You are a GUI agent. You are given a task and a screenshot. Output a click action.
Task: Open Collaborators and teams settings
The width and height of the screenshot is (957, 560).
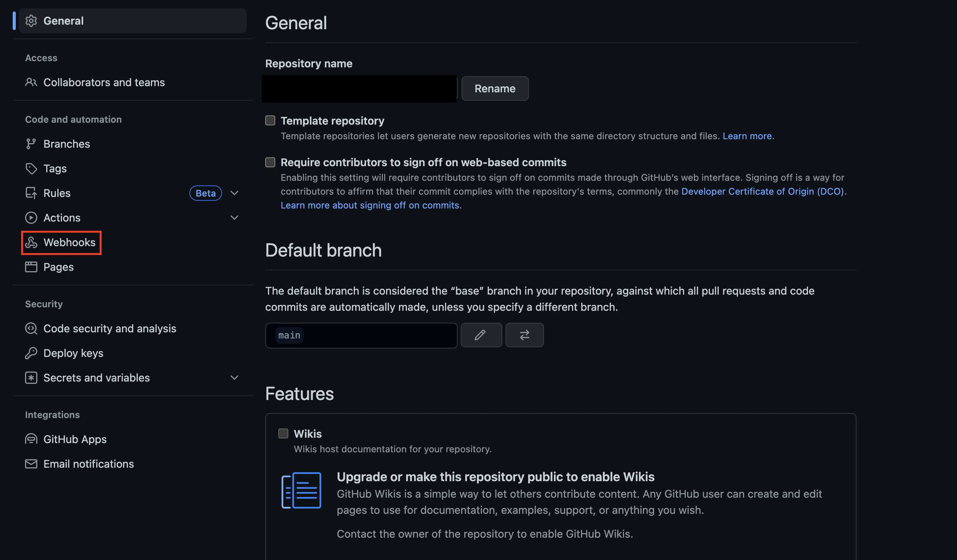(104, 82)
